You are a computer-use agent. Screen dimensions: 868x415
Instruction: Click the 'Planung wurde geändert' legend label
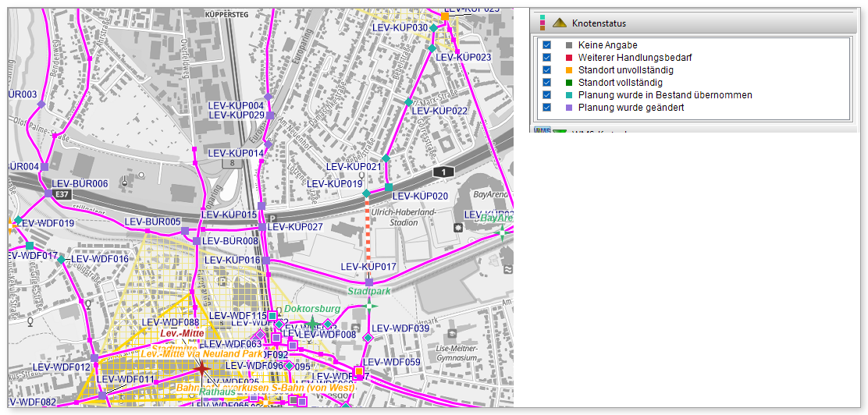pyautogui.click(x=631, y=108)
